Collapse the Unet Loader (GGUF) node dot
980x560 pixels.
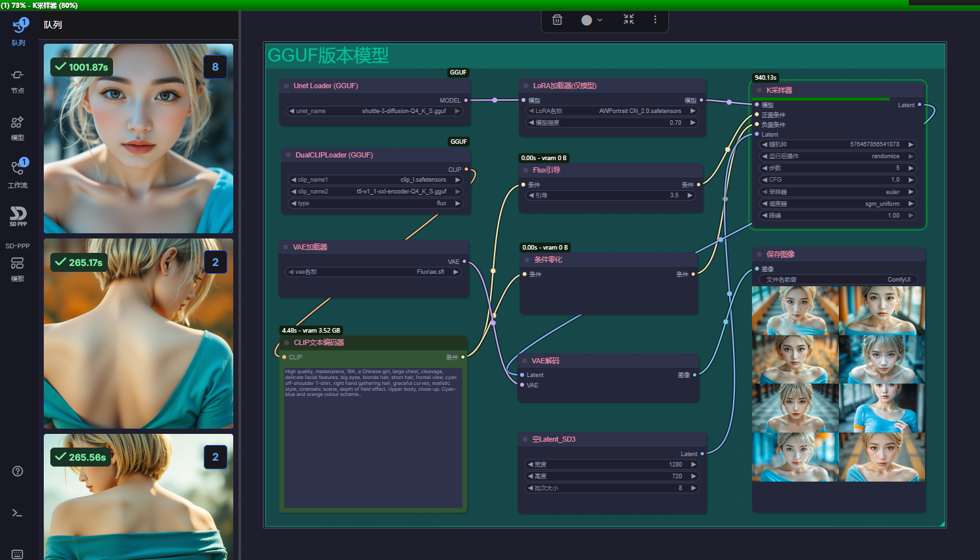coord(287,86)
